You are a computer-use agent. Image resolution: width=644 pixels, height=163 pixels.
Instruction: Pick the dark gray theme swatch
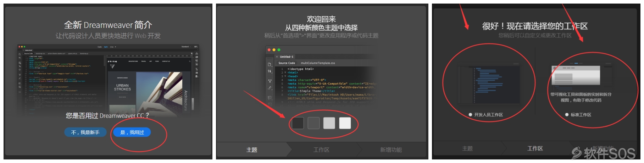[x=313, y=123]
